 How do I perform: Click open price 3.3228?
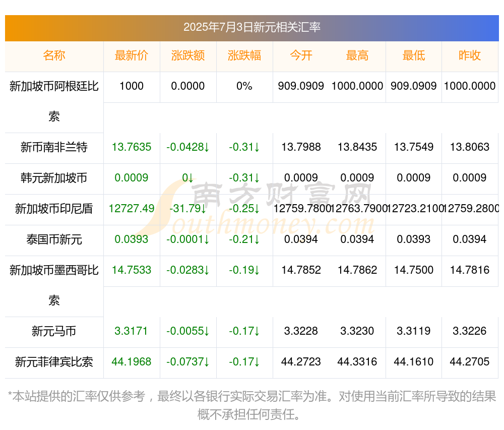pos(301,331)
